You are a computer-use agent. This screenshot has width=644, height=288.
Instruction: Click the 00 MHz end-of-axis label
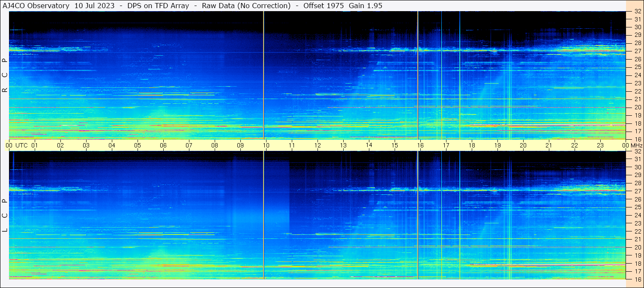632,145
